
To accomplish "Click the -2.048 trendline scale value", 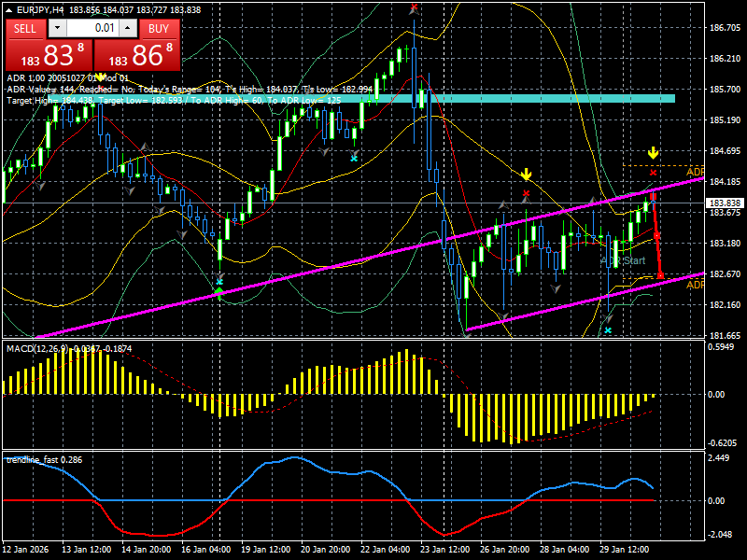I will point(718,535).
